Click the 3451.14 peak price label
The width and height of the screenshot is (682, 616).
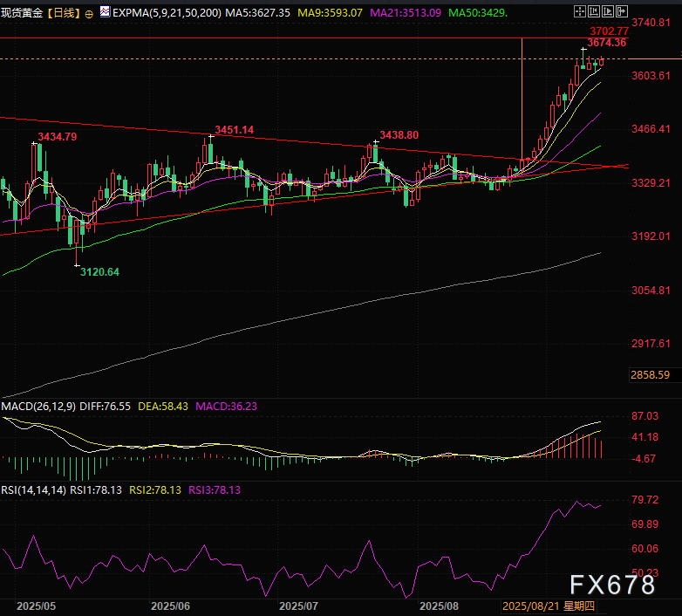(234, 130)
